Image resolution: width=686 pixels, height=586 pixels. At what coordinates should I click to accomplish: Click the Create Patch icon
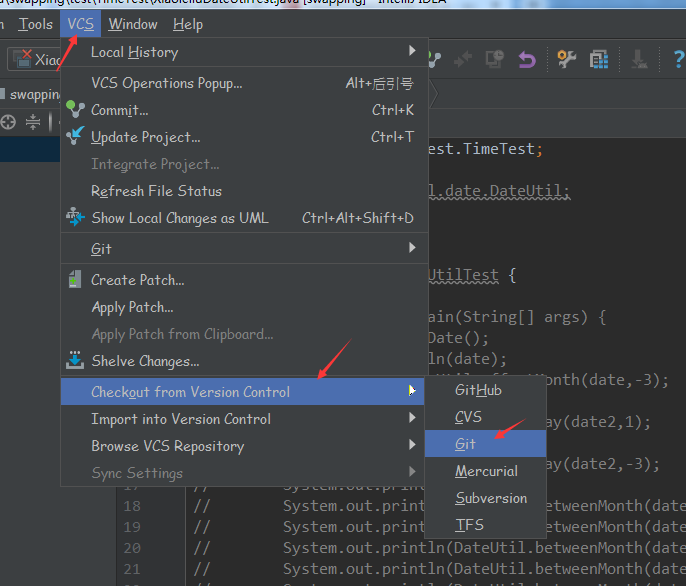point(75,279)
